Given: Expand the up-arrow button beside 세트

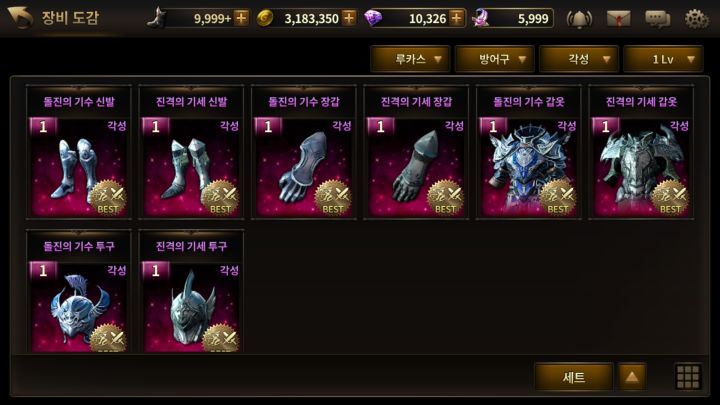Looking at the screenshot, I should coord(632,377).
